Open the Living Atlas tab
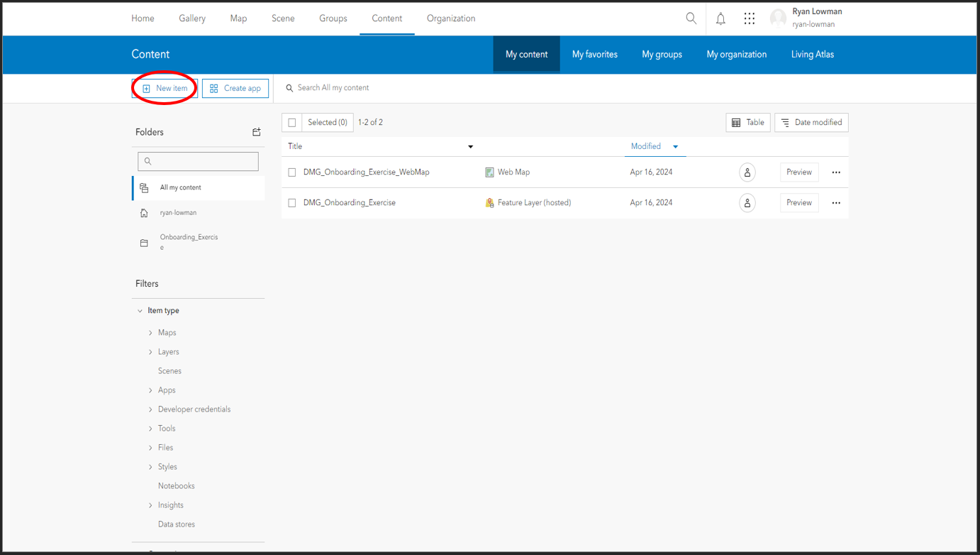 (x=812, y=54)
